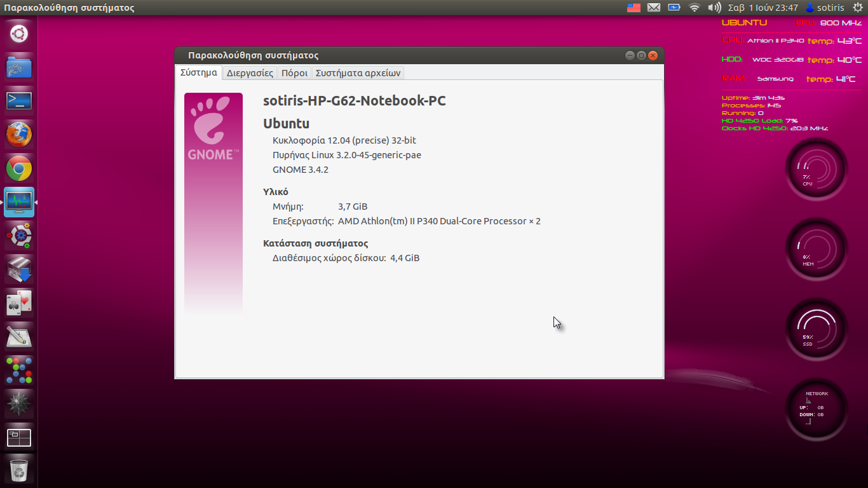Click the Κατάσταση συστήματος heading
Image resolution: width=868 pixels, height=488 pixels.
[x=316, y=243]
